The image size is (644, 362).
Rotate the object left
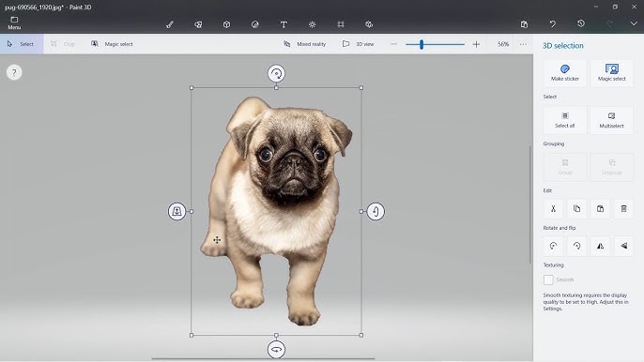tap(553, 246)
